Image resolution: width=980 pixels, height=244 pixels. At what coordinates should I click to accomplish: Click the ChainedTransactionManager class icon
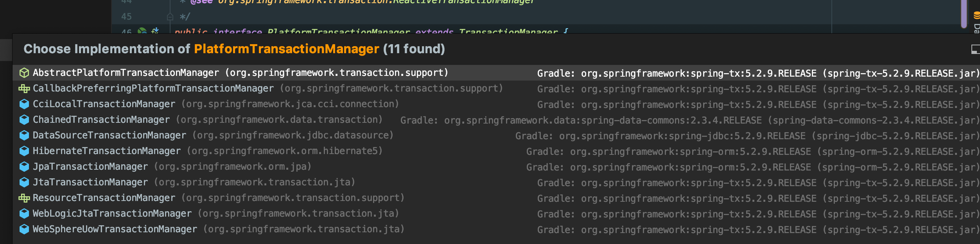(24, 120)
